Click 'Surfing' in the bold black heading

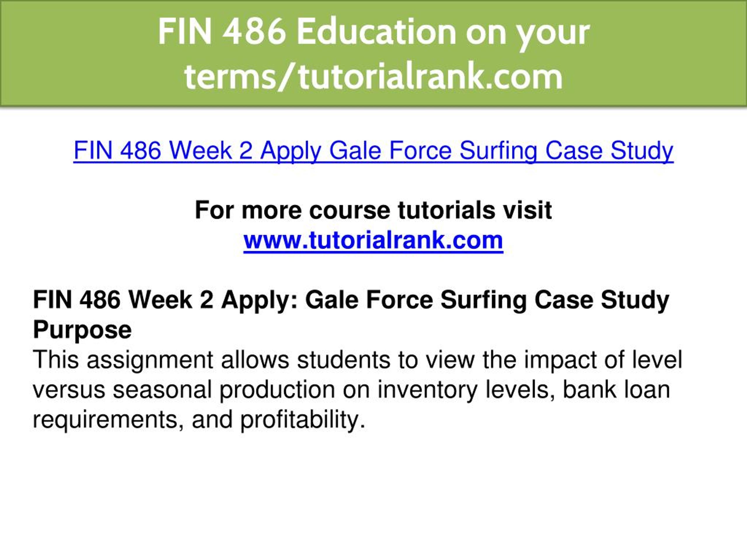coord(484,300)
